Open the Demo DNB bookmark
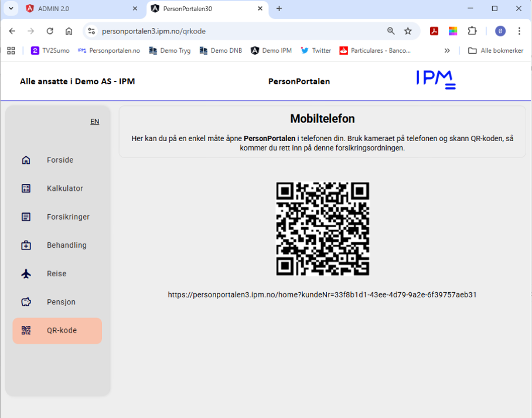This screenshot has height=418, width=532. point(221,51)
